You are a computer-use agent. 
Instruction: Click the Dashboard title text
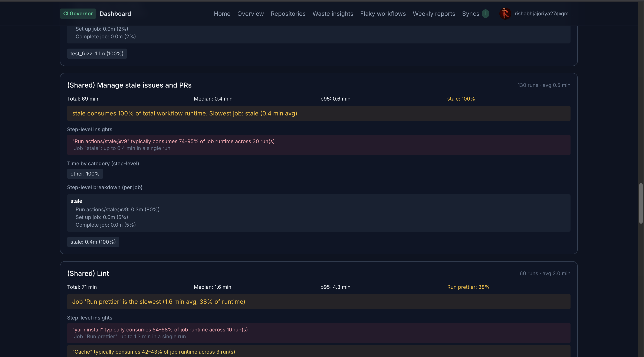click(115, 13)
